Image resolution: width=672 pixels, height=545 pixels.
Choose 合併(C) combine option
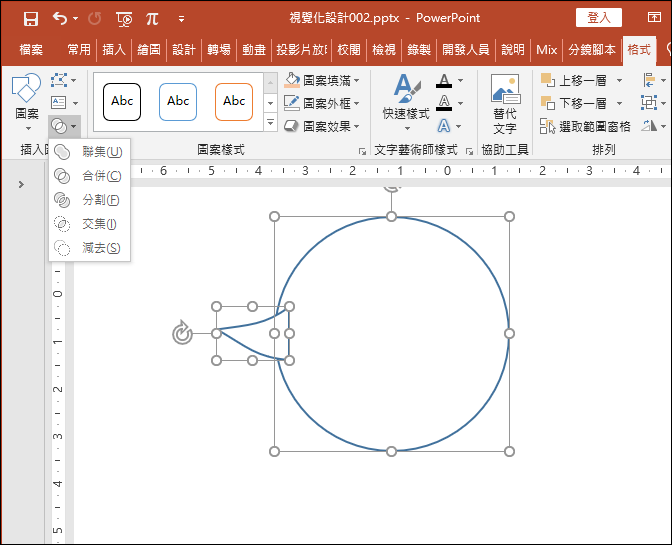[89, 176]
